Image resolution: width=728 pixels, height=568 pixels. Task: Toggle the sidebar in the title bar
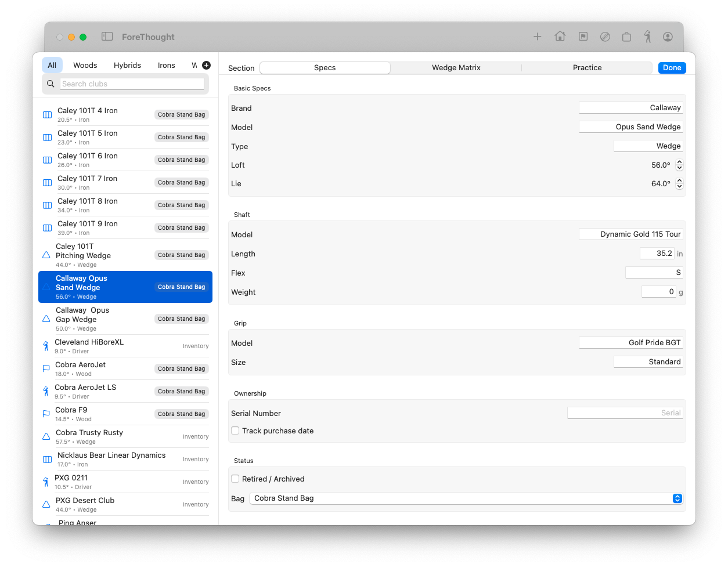click(107, 37)
